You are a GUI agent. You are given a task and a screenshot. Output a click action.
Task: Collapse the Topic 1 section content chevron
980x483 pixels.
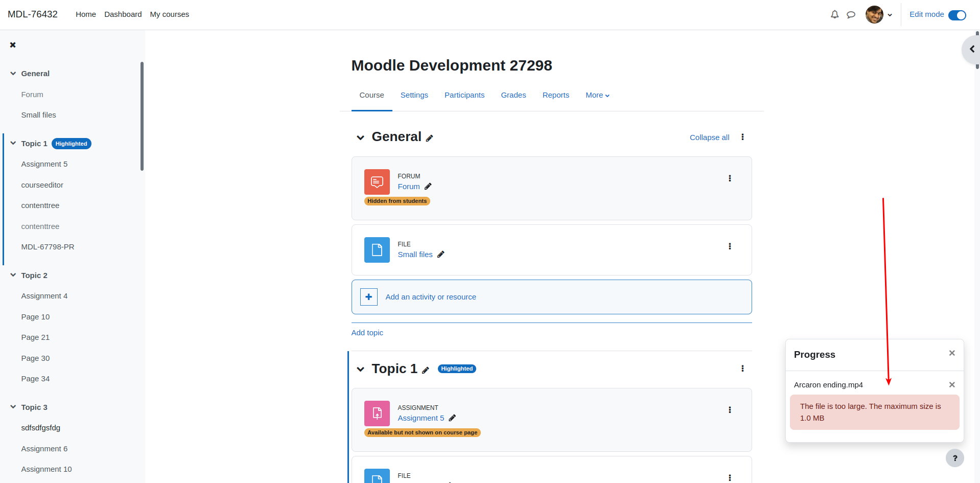361,369
